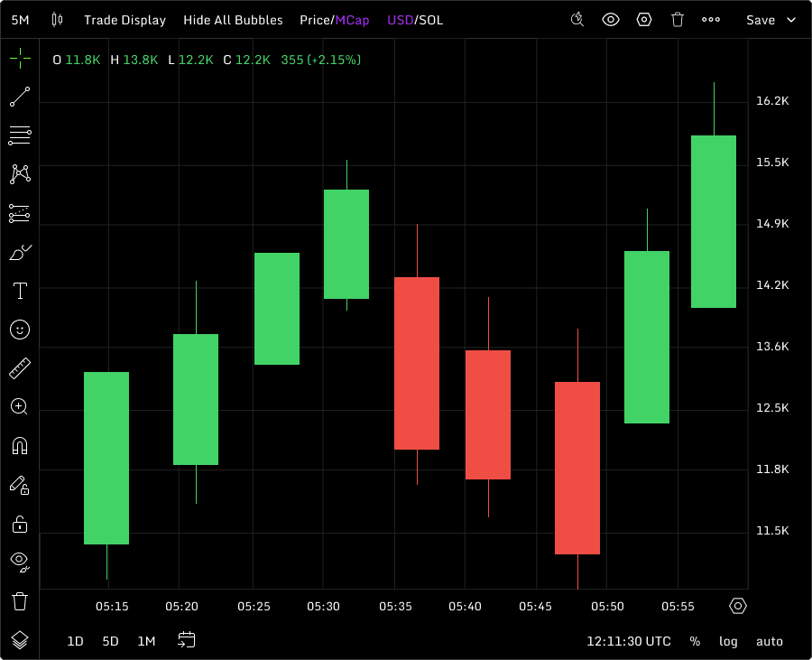Select the trend line drawing tool
This screenshot has height=660, width=812.
point(20,98)
